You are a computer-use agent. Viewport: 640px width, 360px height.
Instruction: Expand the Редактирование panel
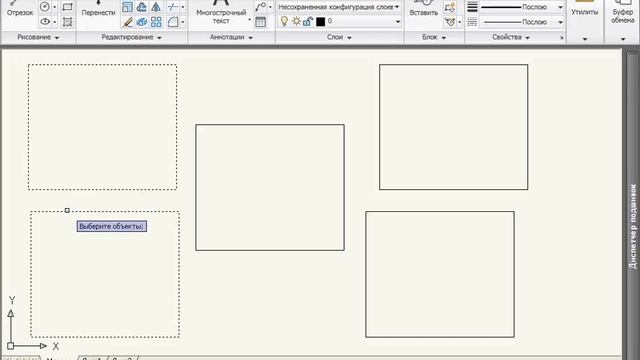coord(131,37)
